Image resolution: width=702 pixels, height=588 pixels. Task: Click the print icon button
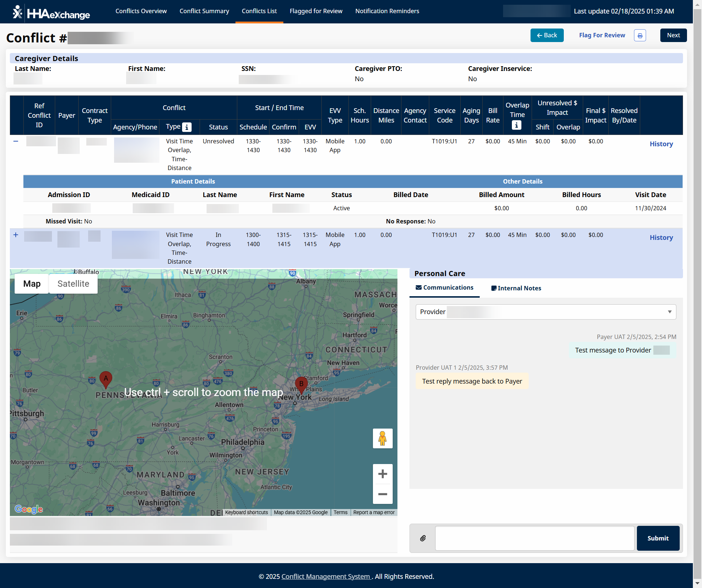[640, 35]
